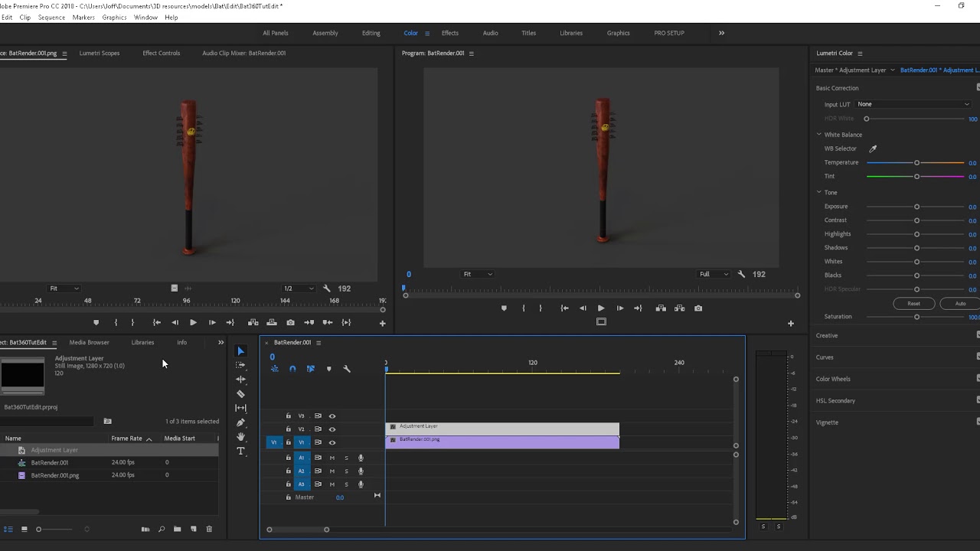Select the Pen tool
The height and width of the screenshot is (551, 980).
tap(240, 422)
